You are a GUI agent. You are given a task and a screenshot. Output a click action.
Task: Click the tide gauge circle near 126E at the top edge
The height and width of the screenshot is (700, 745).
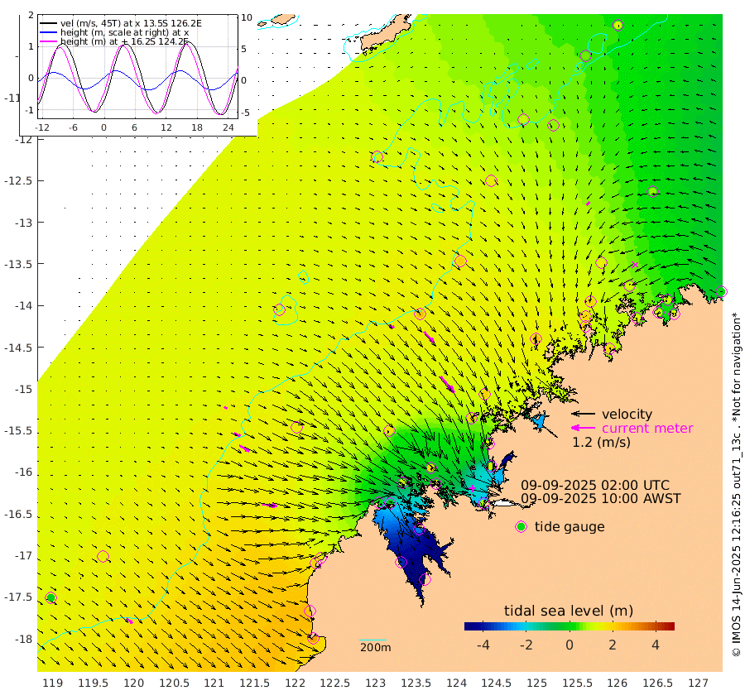coord(618,25)
